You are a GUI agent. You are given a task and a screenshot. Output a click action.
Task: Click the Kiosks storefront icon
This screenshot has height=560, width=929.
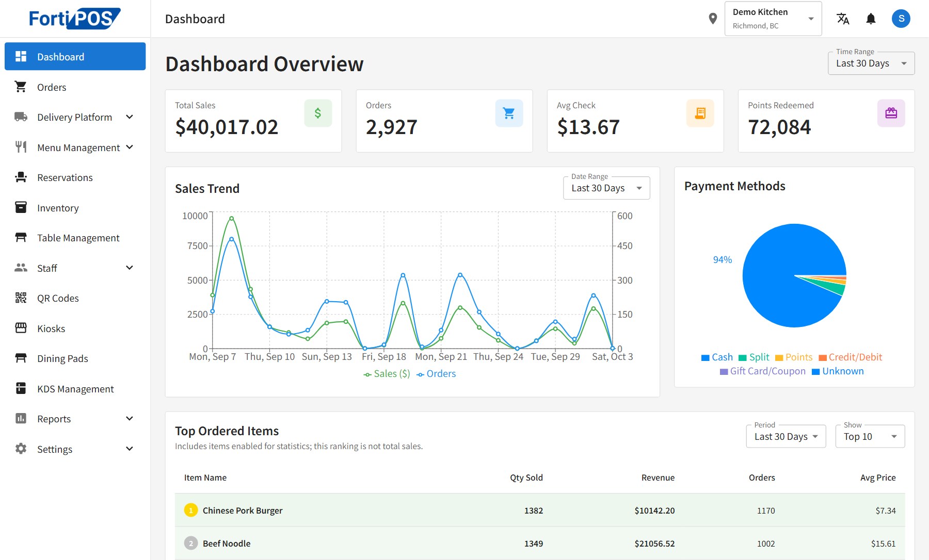click(x=21, y=328)
